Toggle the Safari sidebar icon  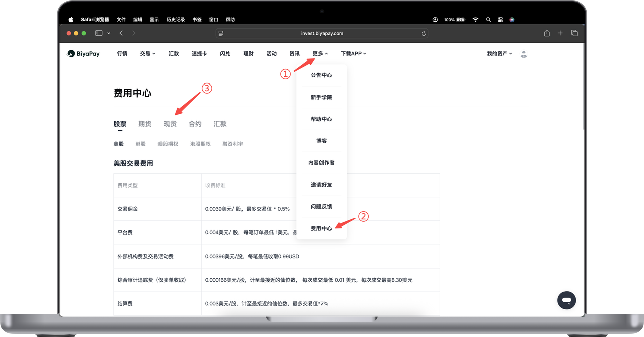coord(99,33)
